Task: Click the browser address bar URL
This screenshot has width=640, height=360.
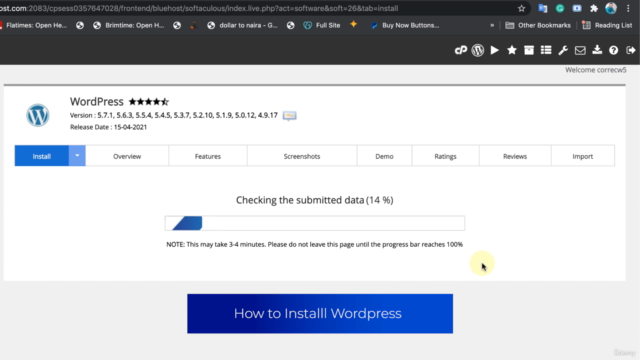Action: click(199, 8)
